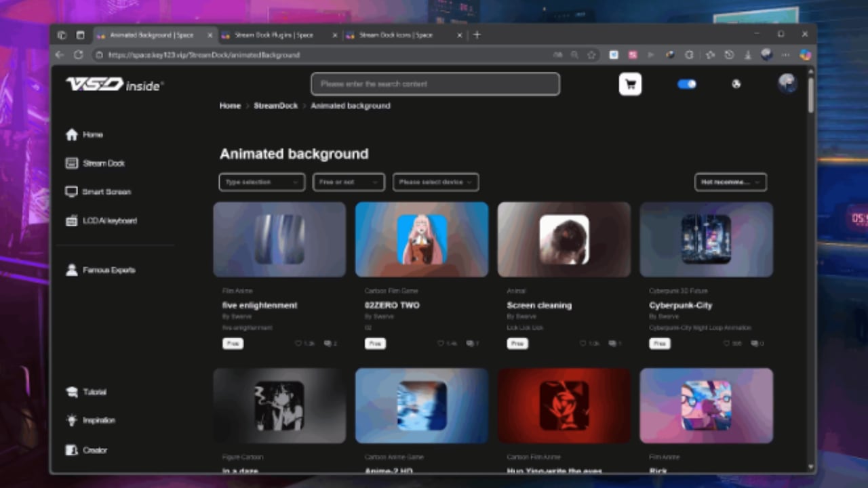Open the Smart Screen sidebar section
868x488 pixels.
pyautogui.click(x=106, y=192)
